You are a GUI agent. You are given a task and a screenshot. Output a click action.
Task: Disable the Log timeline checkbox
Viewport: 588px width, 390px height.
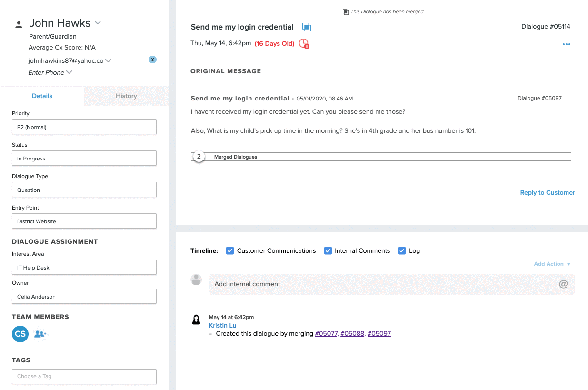402,251
